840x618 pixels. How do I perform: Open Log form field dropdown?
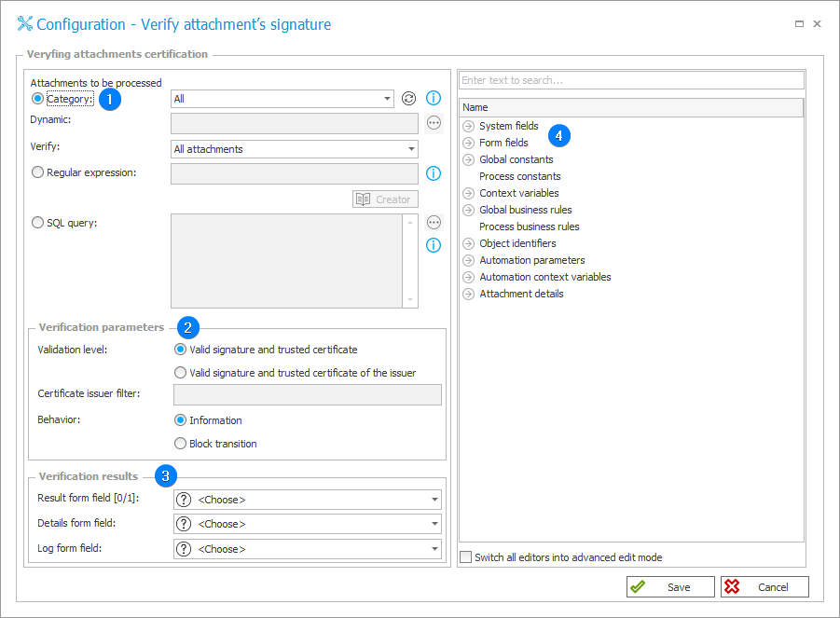(308, 549)
